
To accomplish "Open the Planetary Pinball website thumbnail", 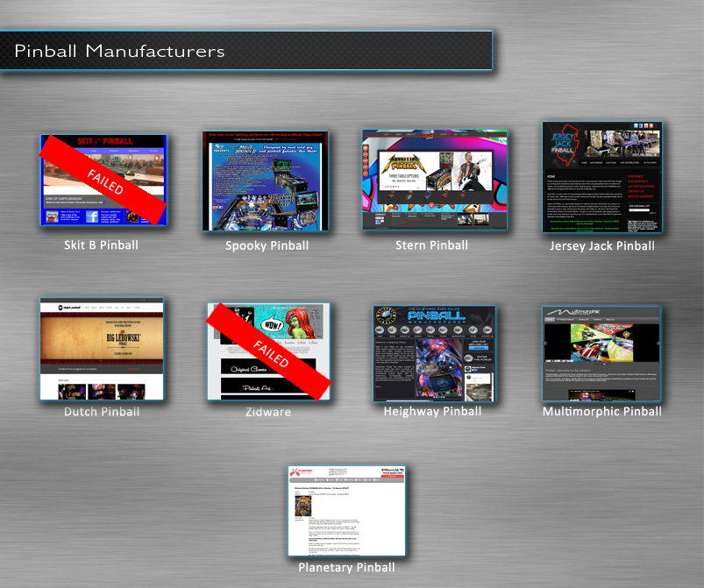I will click(346, 511).
